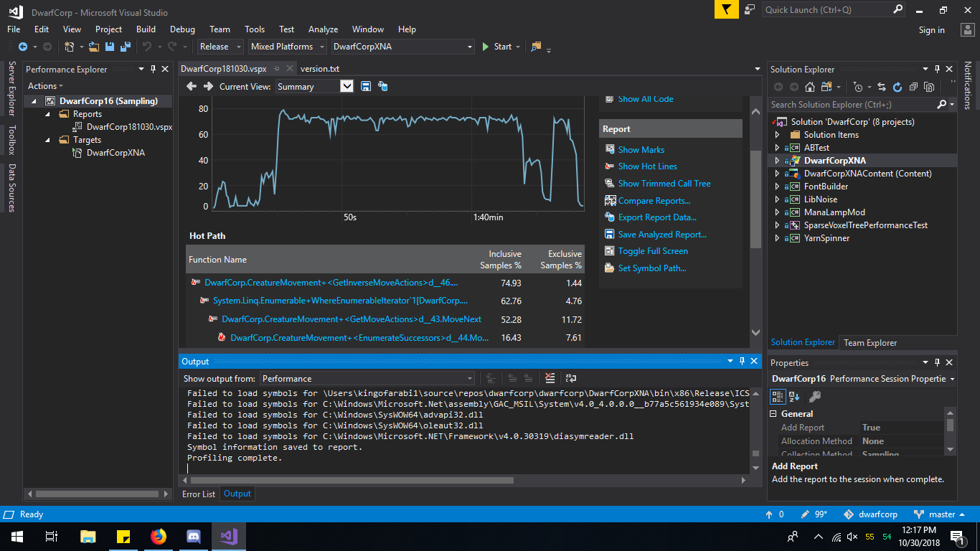Open the Mixed Platforms dropdown
980x551 pixels.
[x=288, y=47]
